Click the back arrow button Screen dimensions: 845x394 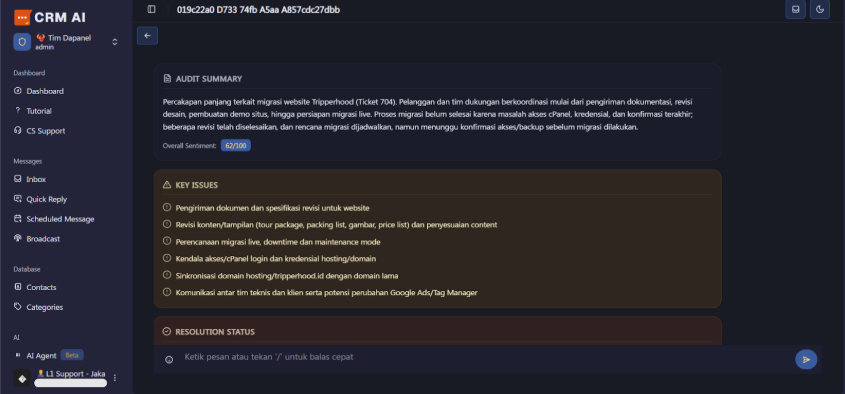(147, 36)
